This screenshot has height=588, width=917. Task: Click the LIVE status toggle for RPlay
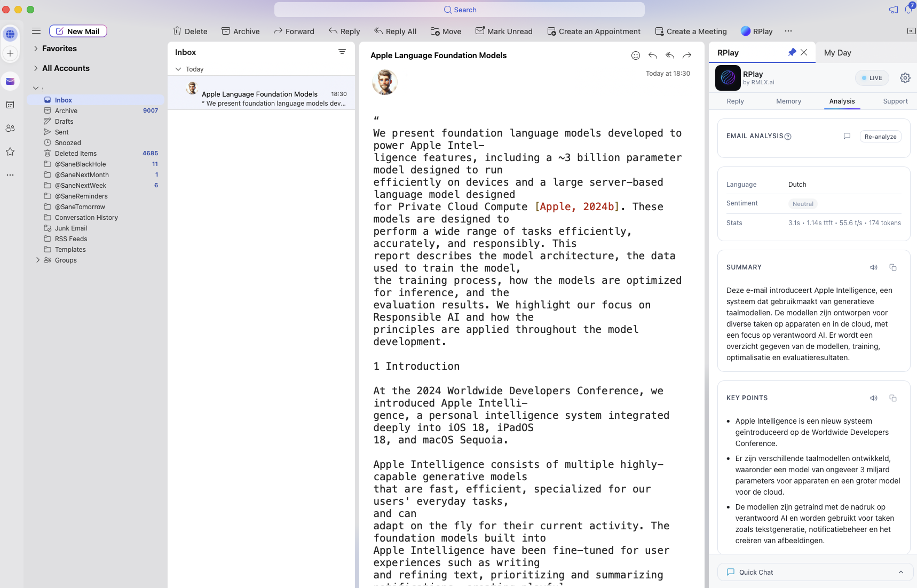pyautogui.click(x=872, y=78)
